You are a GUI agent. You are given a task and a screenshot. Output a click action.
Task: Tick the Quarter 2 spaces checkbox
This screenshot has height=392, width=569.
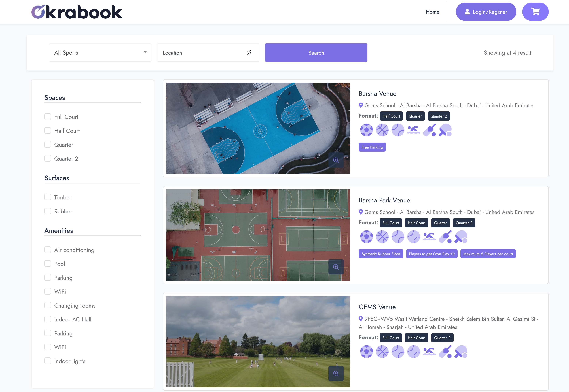tap(48, 158)
